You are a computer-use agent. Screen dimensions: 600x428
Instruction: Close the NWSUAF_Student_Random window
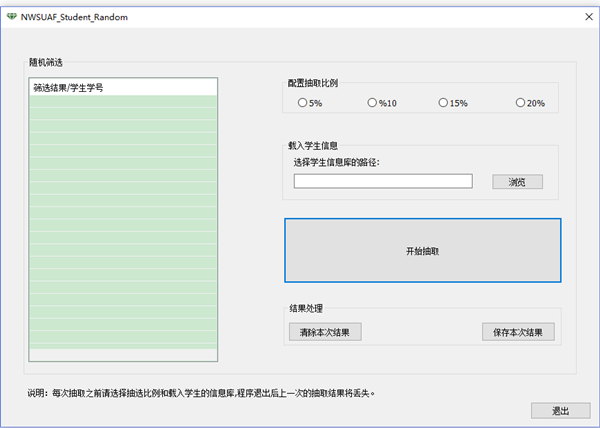[588, 18]
